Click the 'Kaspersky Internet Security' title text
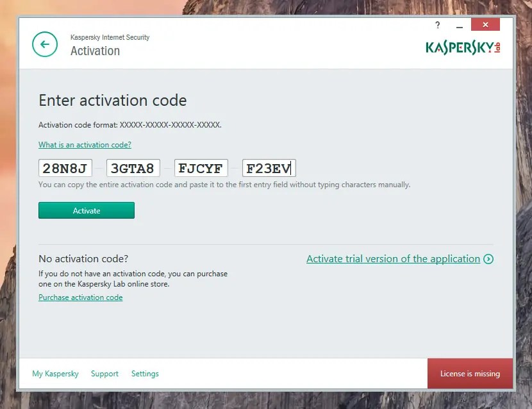Viewport: 532px width, 409px height. (x=110, y=37)
